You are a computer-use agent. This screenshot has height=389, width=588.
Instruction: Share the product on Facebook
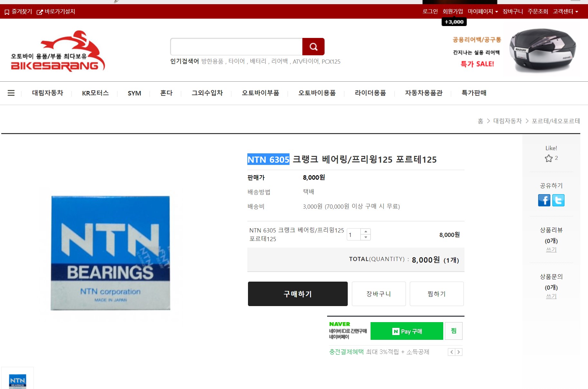[544, 200]
